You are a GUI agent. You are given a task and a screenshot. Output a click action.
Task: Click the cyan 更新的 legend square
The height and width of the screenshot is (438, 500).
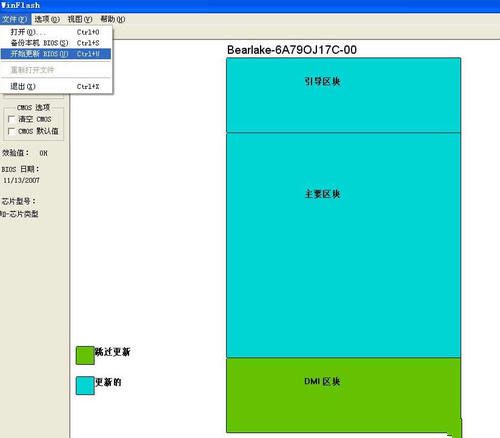(85, 386)
